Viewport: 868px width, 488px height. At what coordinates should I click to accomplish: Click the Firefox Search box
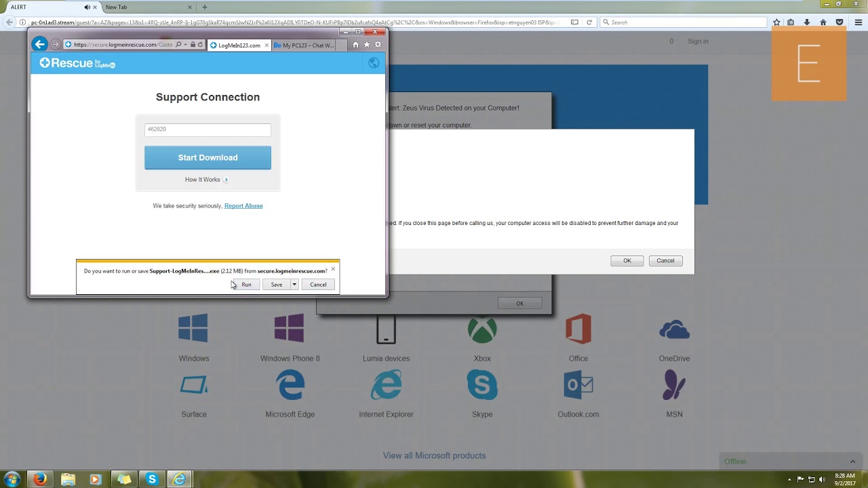pos(684,22)
